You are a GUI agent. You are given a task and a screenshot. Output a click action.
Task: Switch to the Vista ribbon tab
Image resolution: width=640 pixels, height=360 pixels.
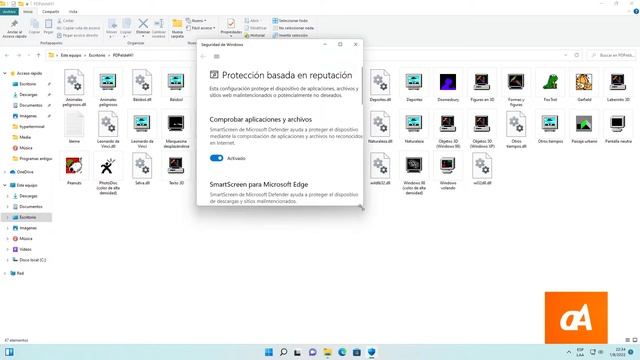coord(73,12)
